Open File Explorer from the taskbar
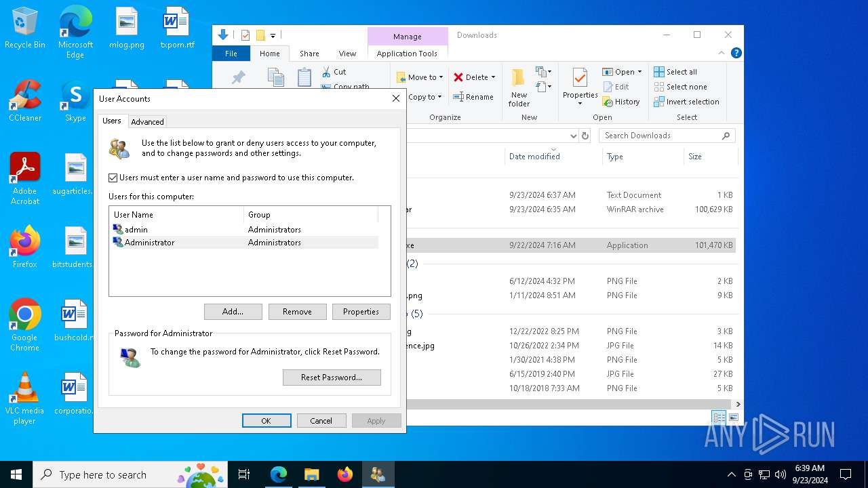Image resolution: width=868 pixels, height=488 pixels. (311, 474)
